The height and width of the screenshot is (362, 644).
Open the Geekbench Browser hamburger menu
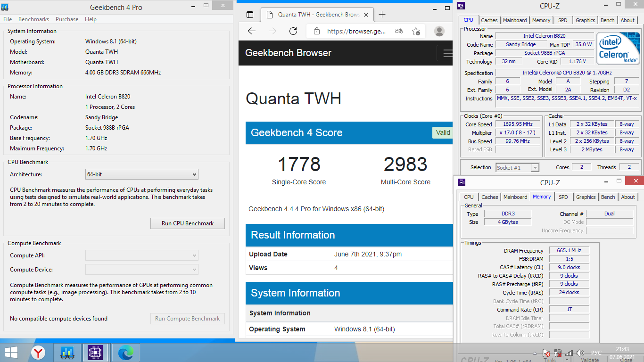point(446,53)
